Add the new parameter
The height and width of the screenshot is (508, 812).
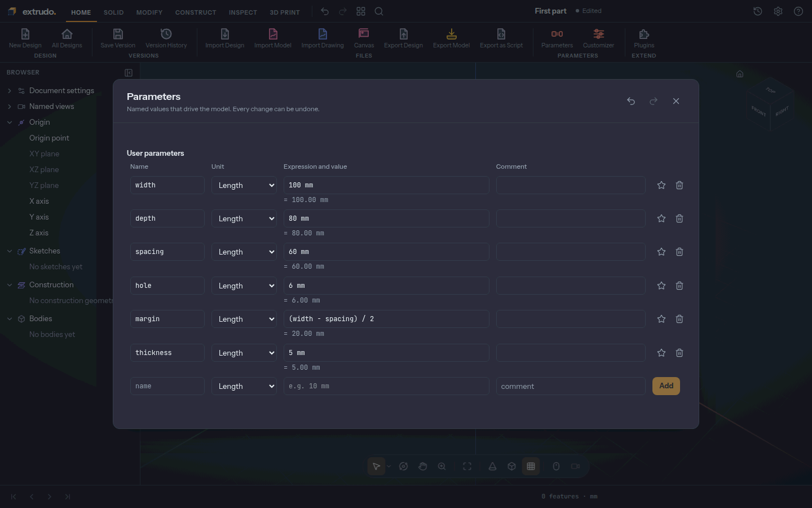pyautogui.click(x=666, y=386)
